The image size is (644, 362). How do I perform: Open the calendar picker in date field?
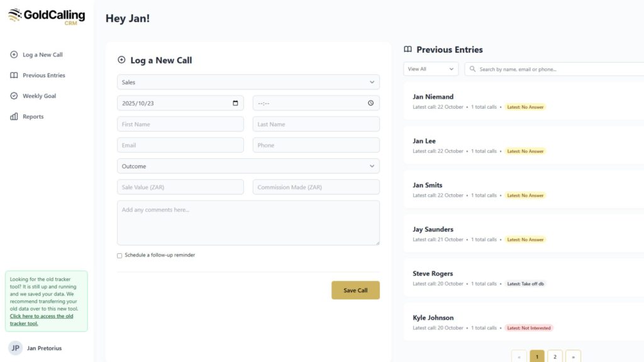point(235,103)
